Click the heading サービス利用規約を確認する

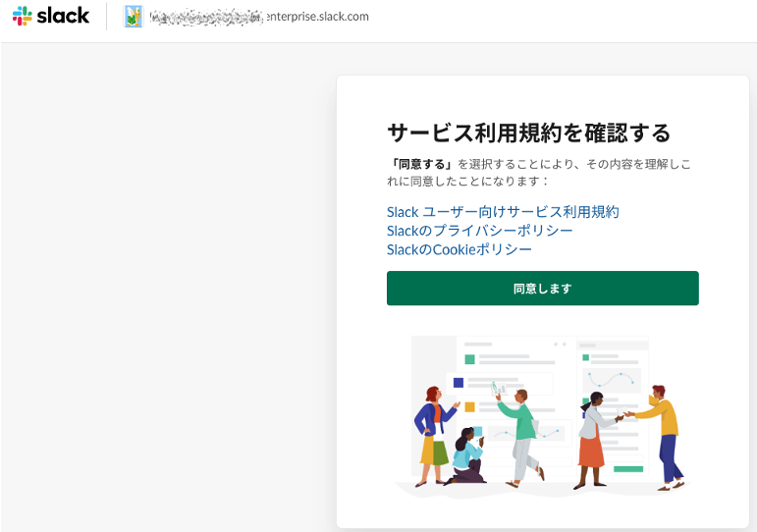point(529,133)
